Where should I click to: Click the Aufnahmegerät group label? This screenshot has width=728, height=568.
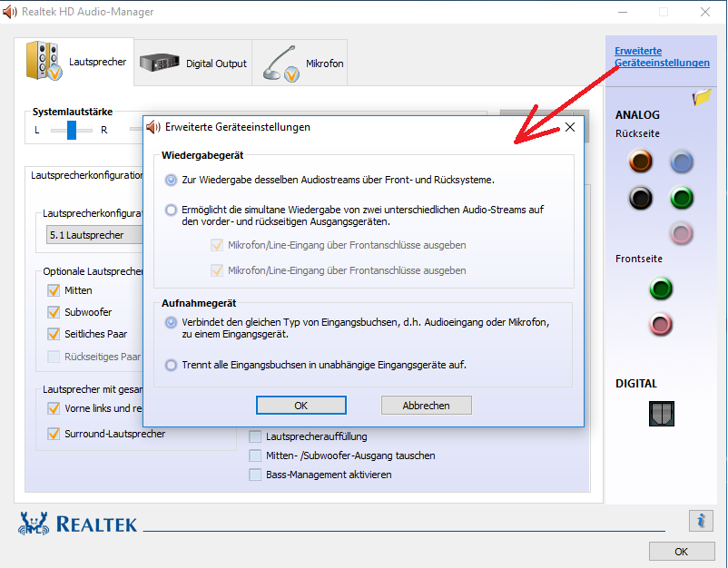coord(199,303)
